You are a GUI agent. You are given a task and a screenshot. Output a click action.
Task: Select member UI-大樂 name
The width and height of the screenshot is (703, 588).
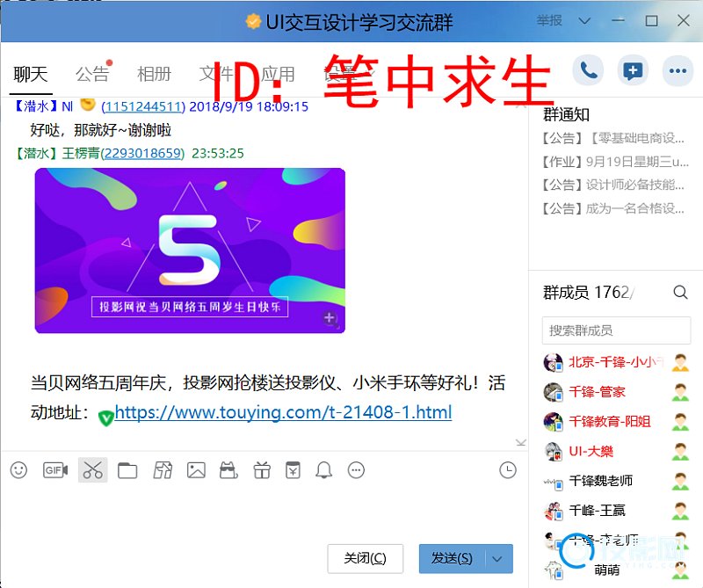591,451
